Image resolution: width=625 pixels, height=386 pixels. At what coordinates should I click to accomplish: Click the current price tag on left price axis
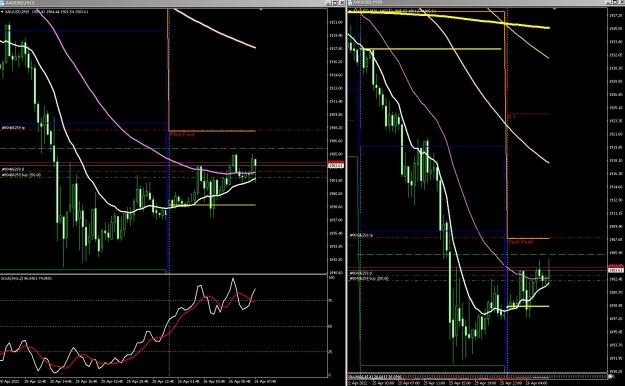pos(336,165)
